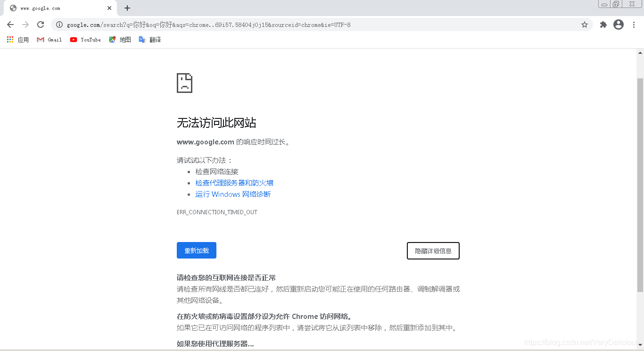Screen dimensions: 644x351
Task: Minimize the Chrome window
Action: [x=604, y=4]
